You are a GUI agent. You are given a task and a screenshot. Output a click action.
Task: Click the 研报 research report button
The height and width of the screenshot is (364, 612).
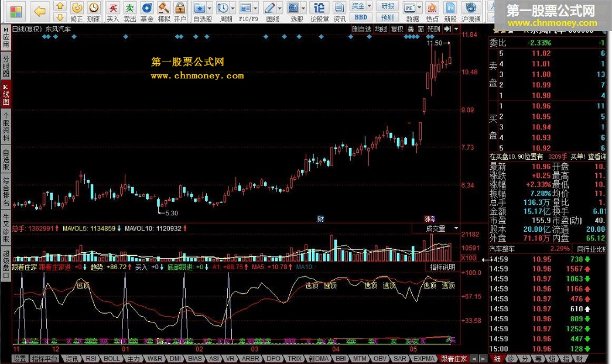click(x=387, y=6)
